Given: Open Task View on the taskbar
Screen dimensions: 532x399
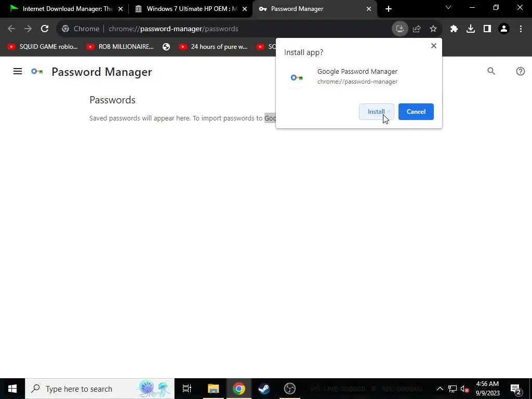Looking at the screenshot, I should [187, 389].
